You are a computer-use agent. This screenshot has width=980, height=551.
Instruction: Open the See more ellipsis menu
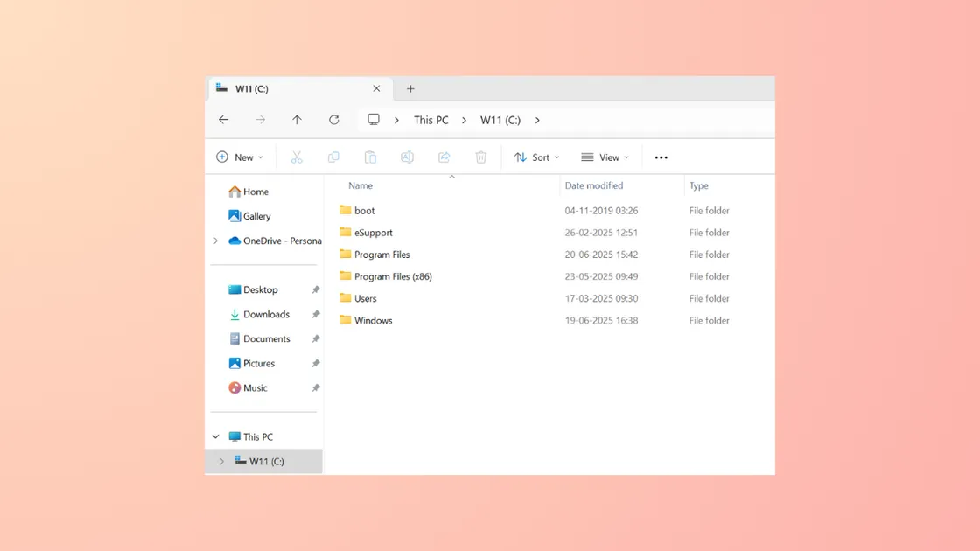pos(661,157)
